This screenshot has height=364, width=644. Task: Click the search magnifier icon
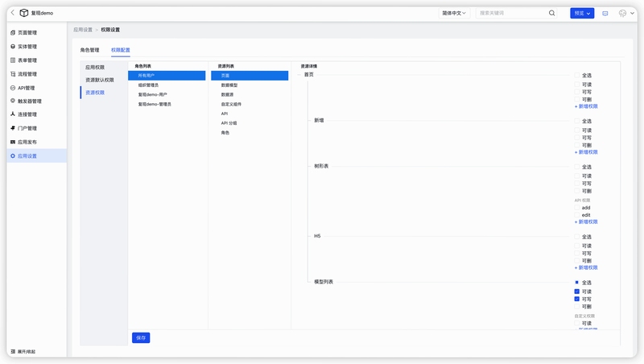pos(552,13)
